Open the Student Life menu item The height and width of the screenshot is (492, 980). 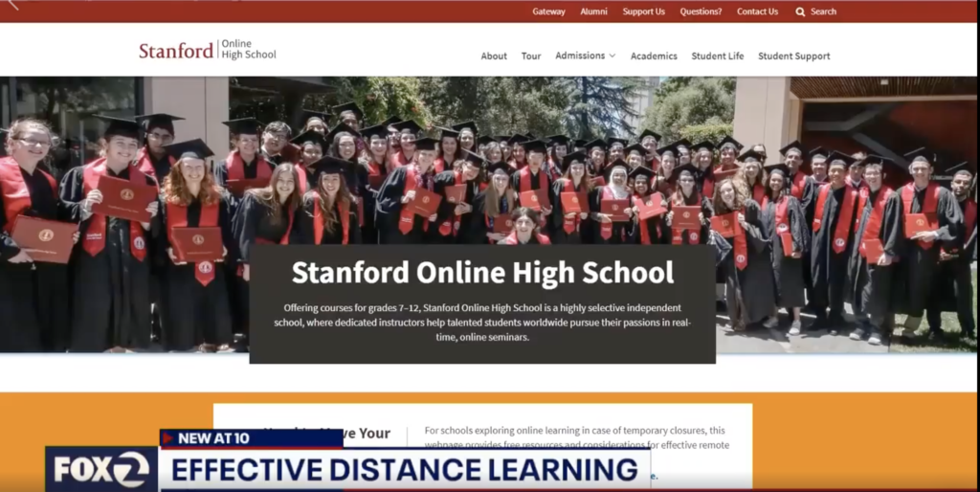pos(718,56)
